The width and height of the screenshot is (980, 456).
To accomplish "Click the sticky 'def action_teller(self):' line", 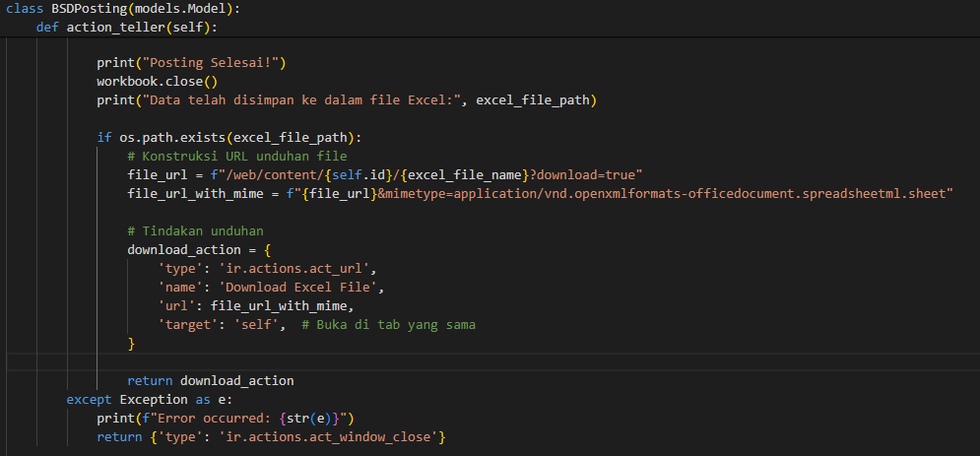I will coord(128,28).
